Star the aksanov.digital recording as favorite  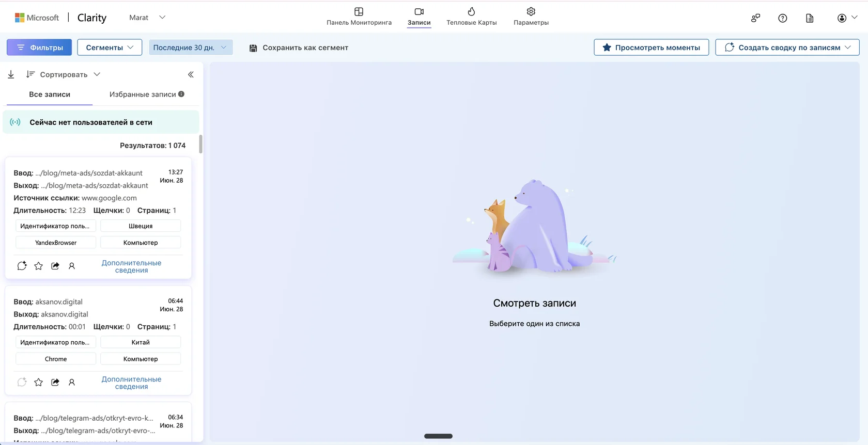tap(39, 382)
